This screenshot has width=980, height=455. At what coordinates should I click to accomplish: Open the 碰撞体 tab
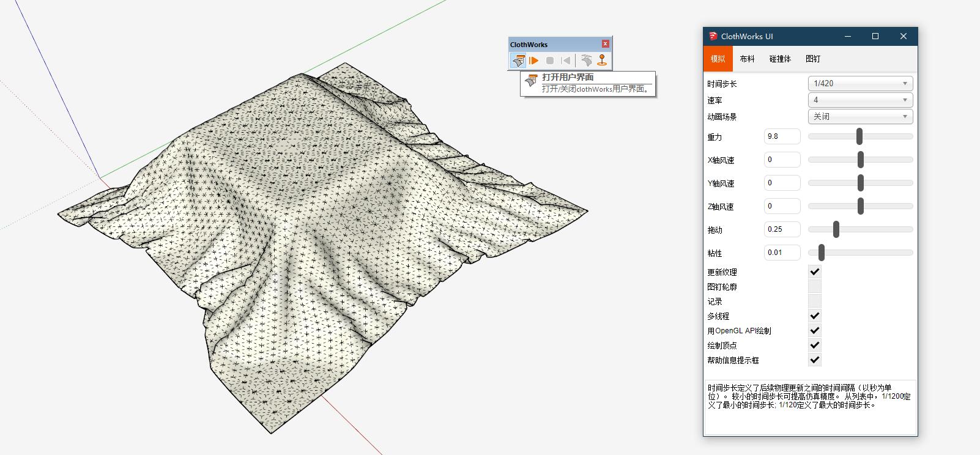point(780,59)
